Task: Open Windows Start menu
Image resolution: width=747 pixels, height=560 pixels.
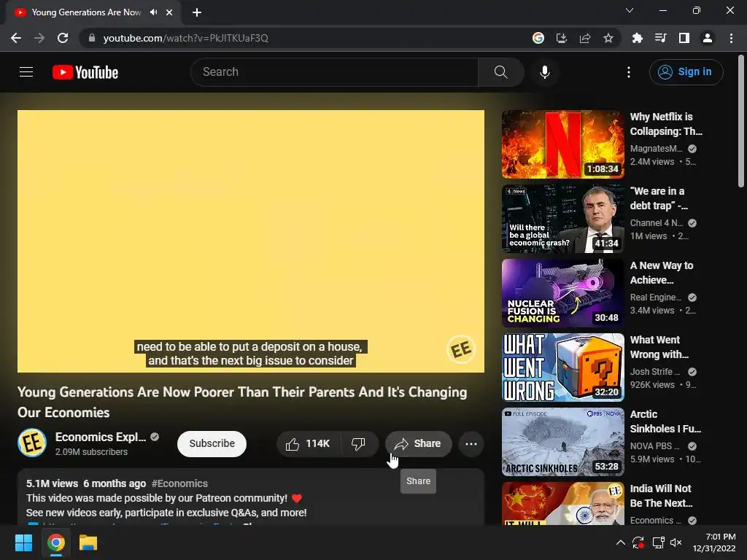Action: click(23, 542)
